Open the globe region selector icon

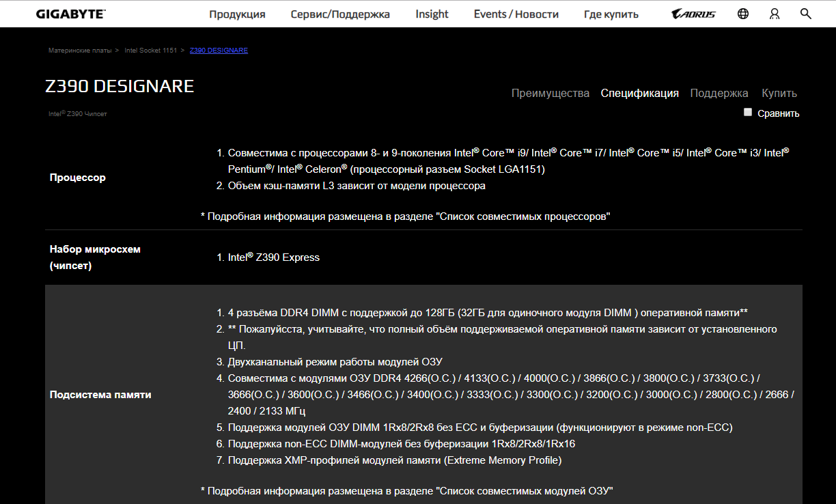tap(743, 14)
